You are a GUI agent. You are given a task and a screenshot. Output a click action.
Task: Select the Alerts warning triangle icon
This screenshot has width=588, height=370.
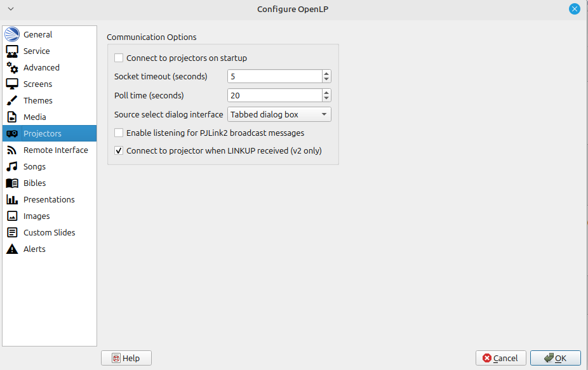coord(12,249)
